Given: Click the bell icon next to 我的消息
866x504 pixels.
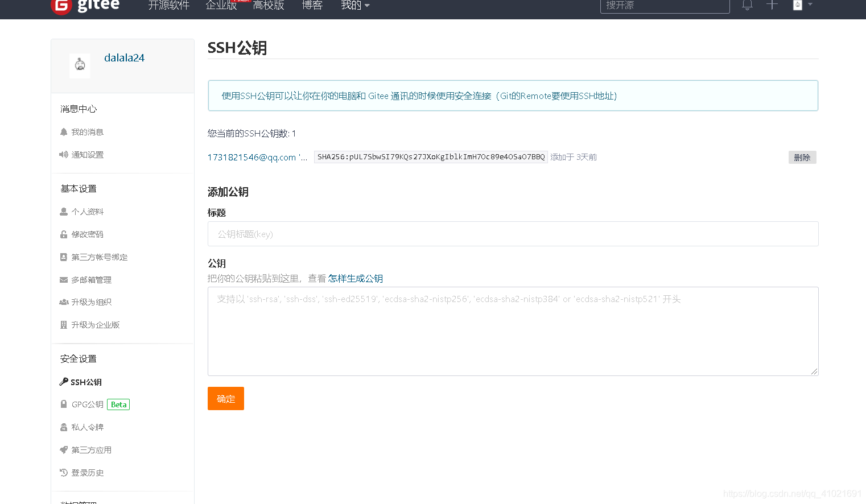Looking at the screenshot, I should 64,131.
